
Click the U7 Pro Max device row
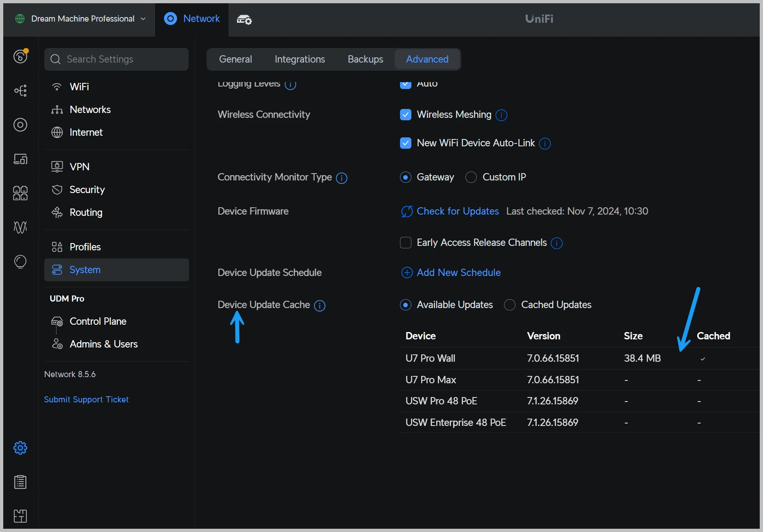coord(580,380)
